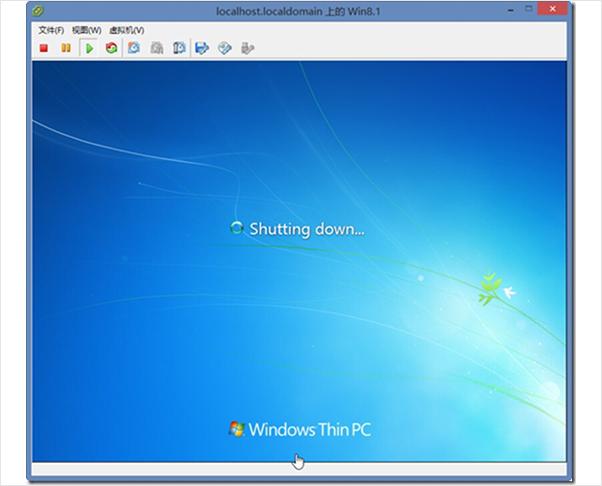The image size is (602, 486).
Task: Click the Shutting down... text
Action: click(307, 229)
